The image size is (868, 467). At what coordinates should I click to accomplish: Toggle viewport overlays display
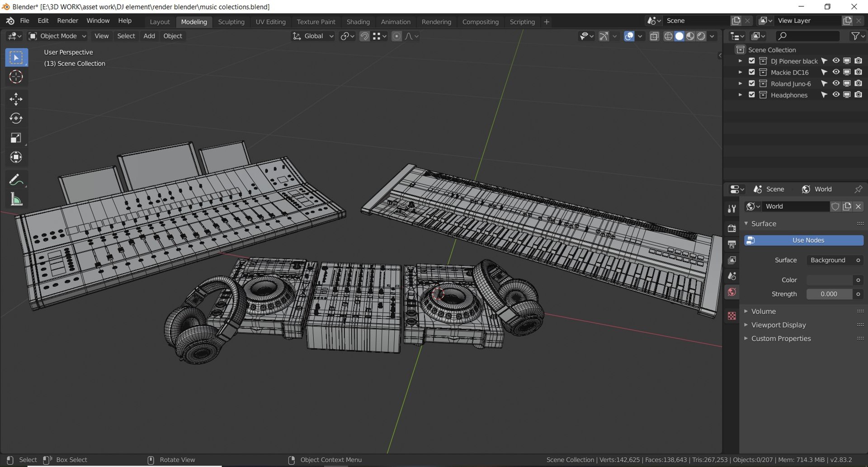629,36
